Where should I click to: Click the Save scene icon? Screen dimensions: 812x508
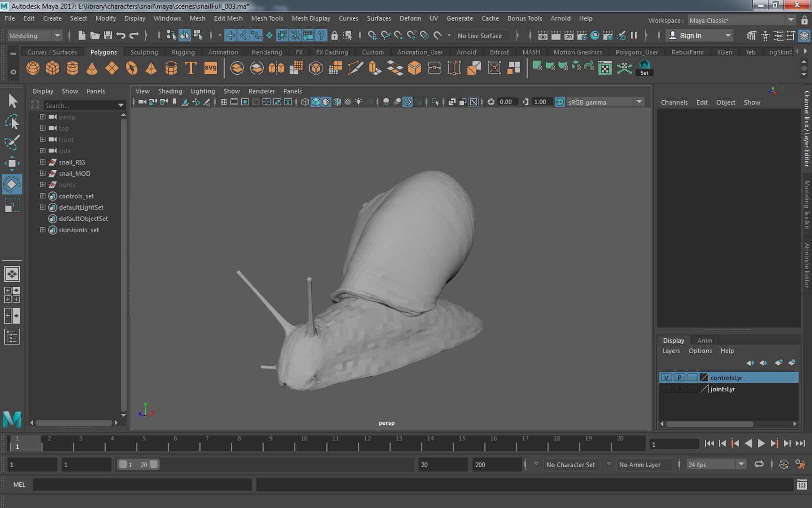pos(108,35)
